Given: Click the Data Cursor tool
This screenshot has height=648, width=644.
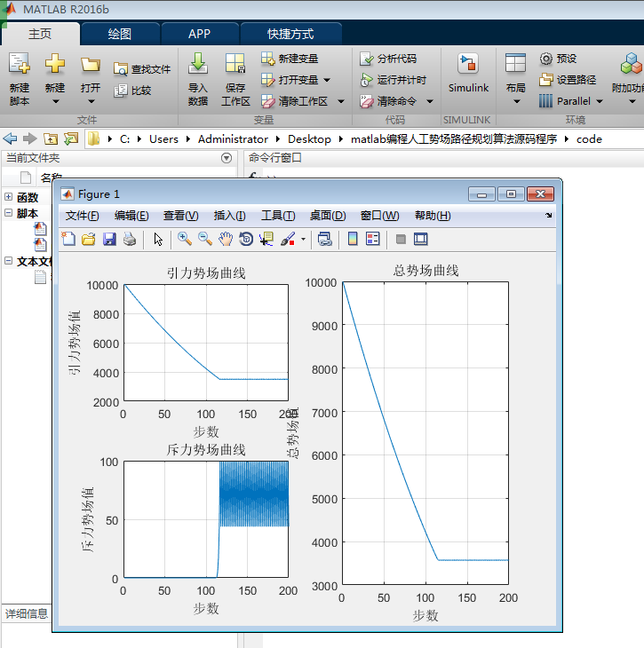Looking at the screenshot, I should pyautogui.click(x=266, y=239).
